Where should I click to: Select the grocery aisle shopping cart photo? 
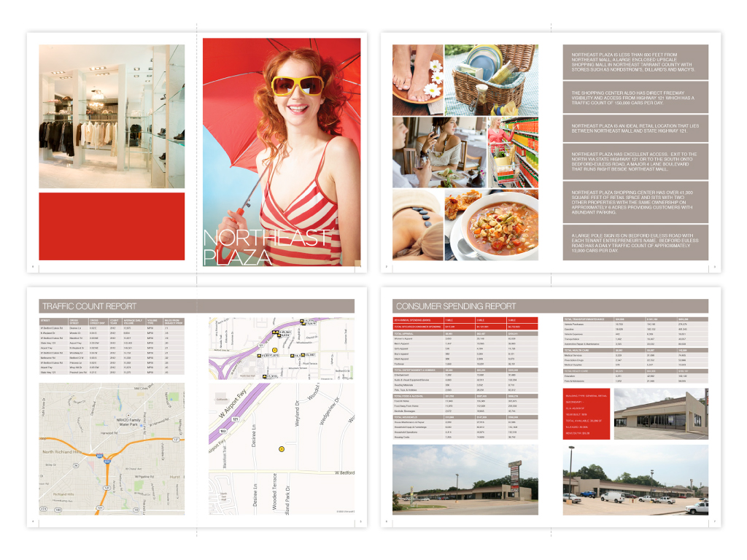tap(513, 152)
